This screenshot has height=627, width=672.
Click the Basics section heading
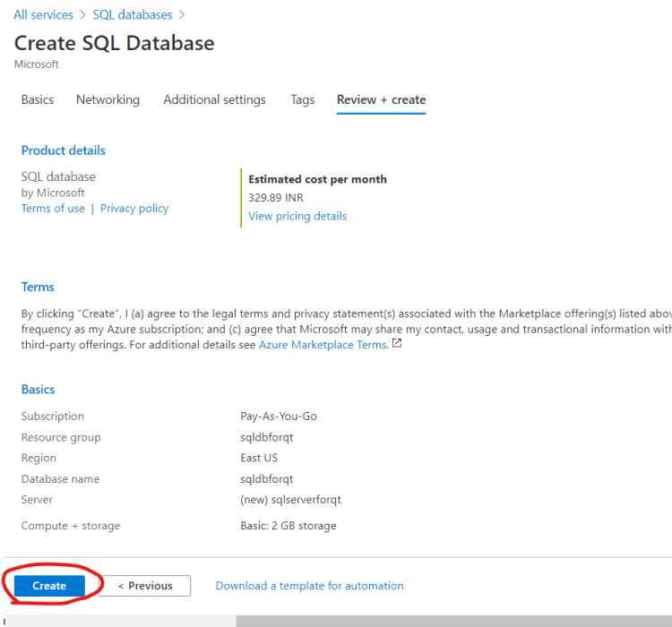[x=39, y=389]
